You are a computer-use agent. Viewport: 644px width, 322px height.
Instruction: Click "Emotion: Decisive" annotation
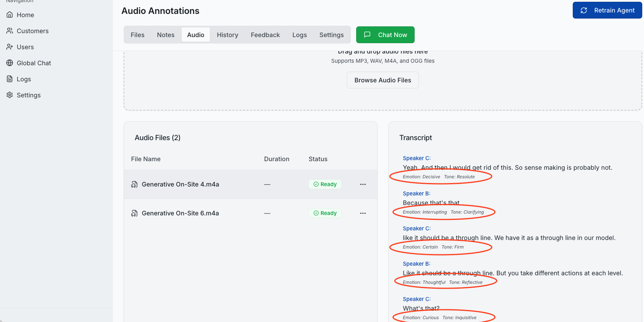(x=421, y=177)
